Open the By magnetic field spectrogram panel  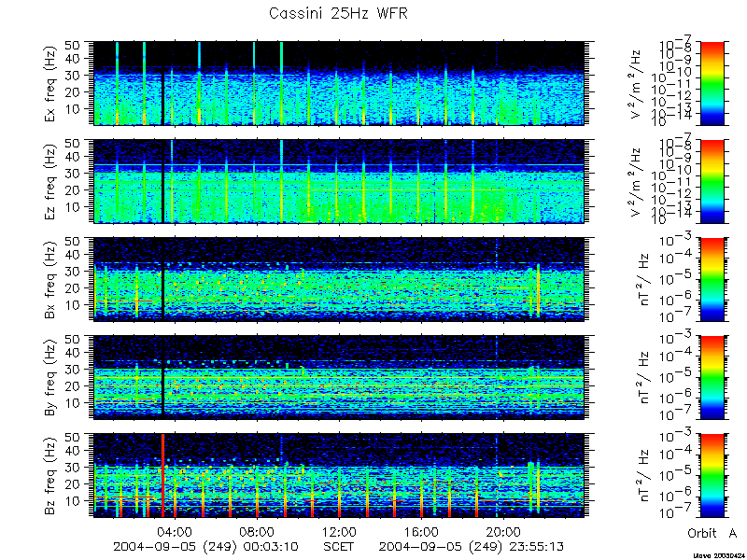click(x=339, y=377)
